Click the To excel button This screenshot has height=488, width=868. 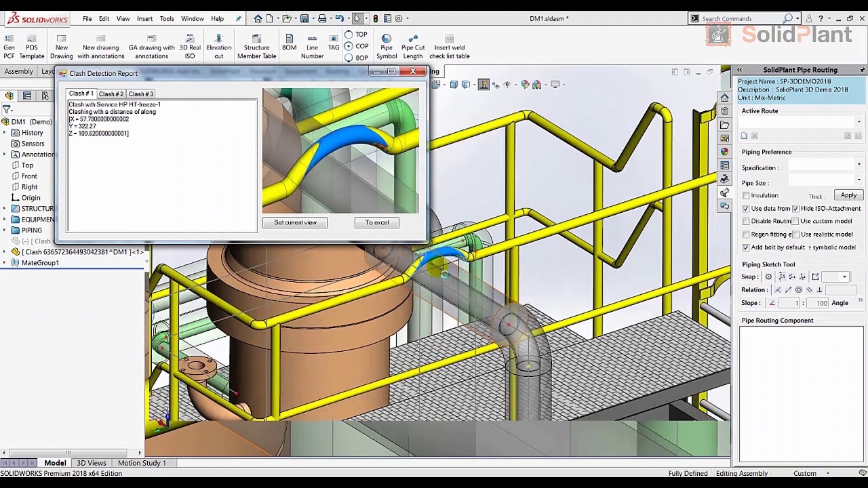(x=377, y=222)
